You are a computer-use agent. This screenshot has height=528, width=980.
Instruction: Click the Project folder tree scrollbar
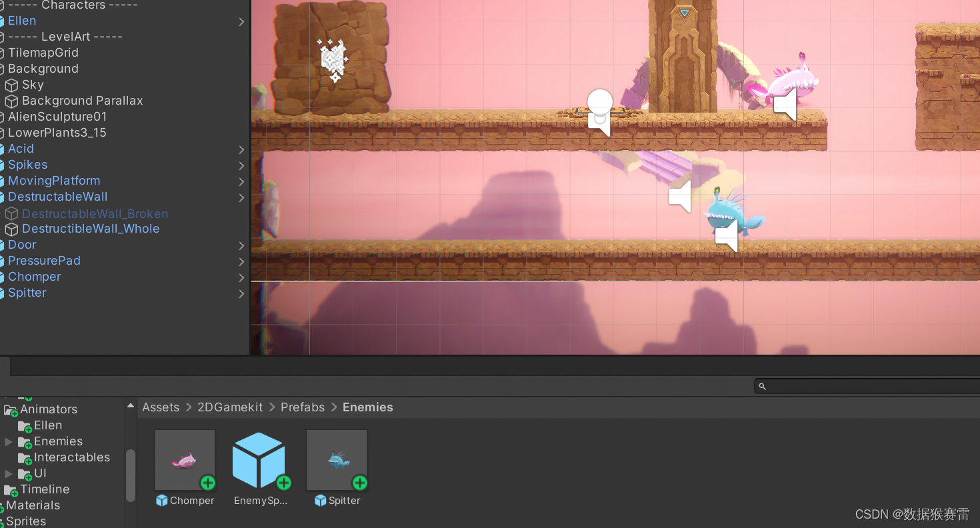131,475
